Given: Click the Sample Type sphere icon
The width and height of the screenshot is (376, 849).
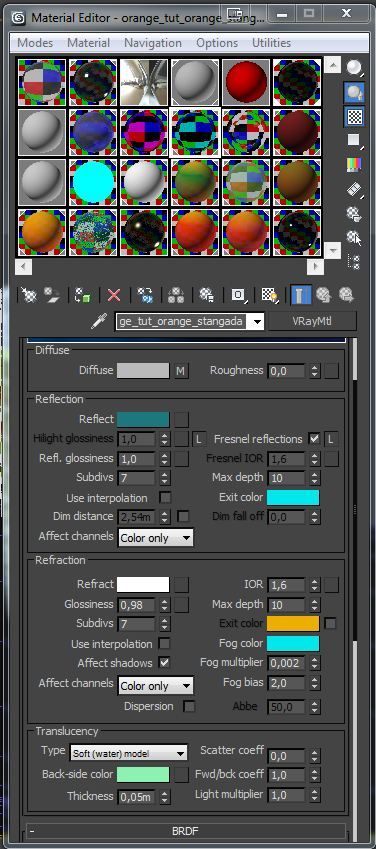Looking at the screenshot, I should [354, 68].
